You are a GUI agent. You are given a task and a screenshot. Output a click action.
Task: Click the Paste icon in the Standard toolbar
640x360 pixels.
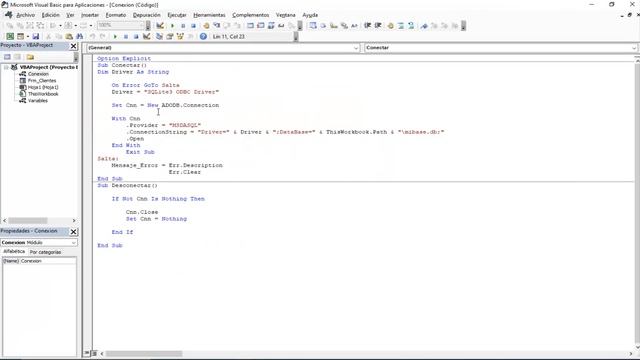pyautogui.click(x=69, y=36)
